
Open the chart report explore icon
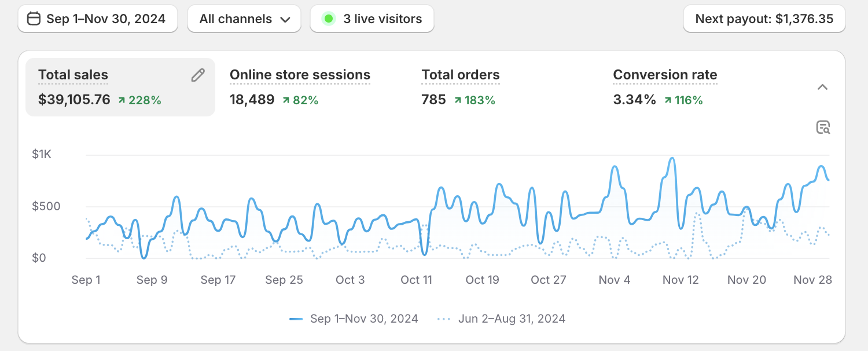point(823,127)
